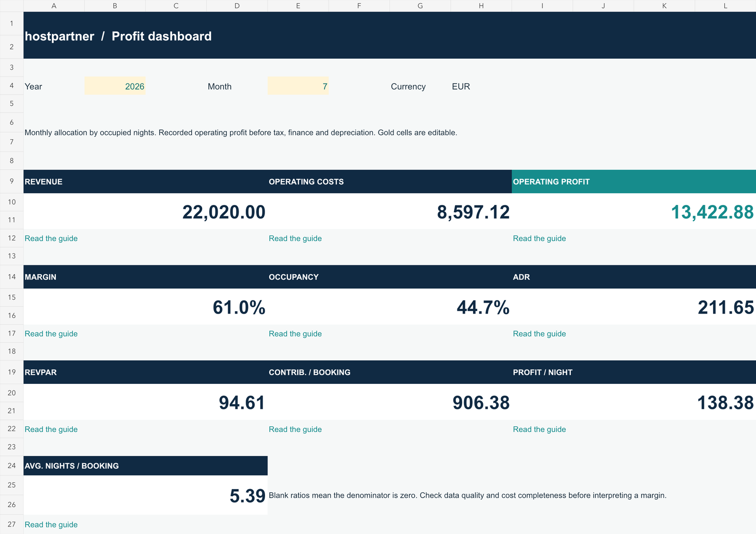Viewport: 756px width, 534px height.
Task: Click the occupancy value 44.7%
Action: (x=483, y=307)
